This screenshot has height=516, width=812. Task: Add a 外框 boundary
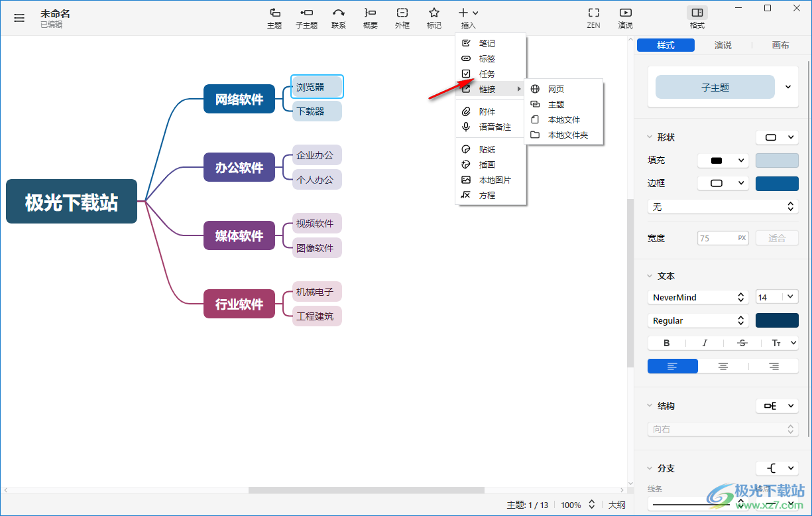[x=402, y=18]
